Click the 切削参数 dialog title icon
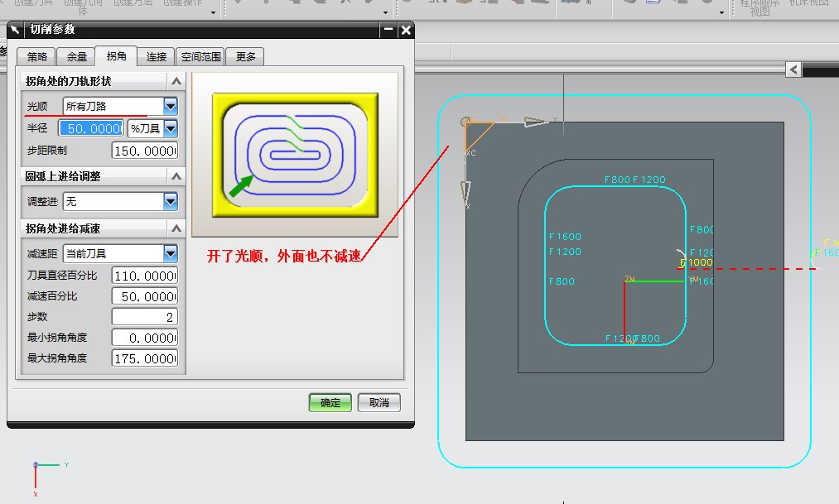 pyautogui.click(x=15, y=30)
